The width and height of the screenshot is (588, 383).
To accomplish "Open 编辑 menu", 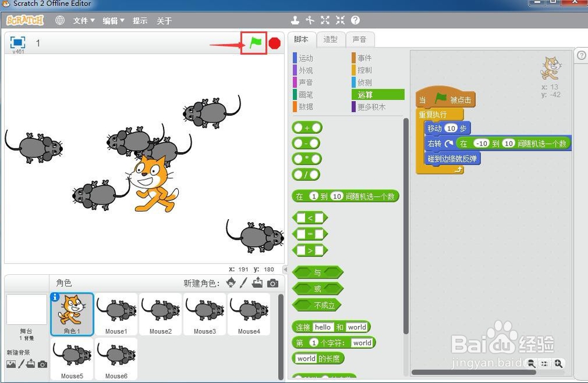I will pos(113,21).
